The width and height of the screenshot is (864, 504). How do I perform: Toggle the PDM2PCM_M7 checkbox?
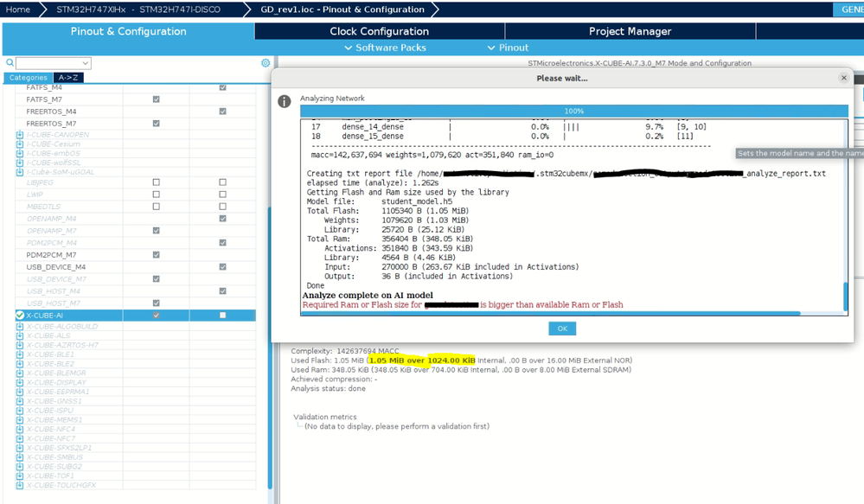pos(156,254)
